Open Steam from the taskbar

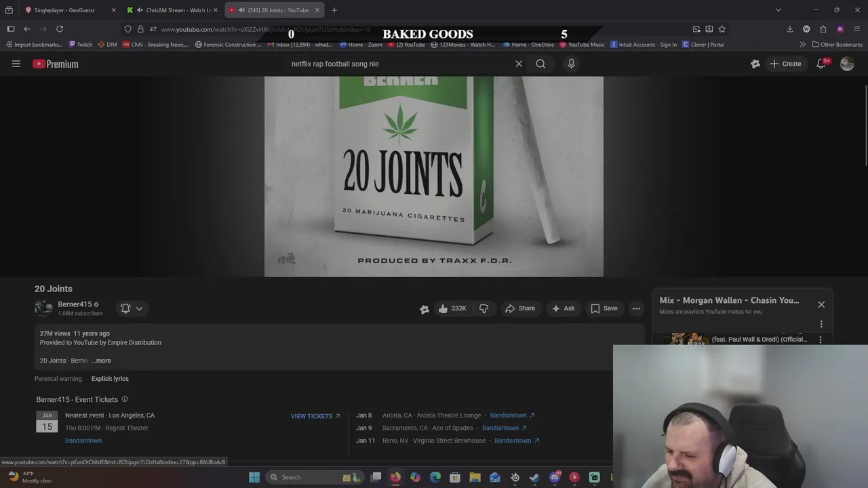coord(535,477)
